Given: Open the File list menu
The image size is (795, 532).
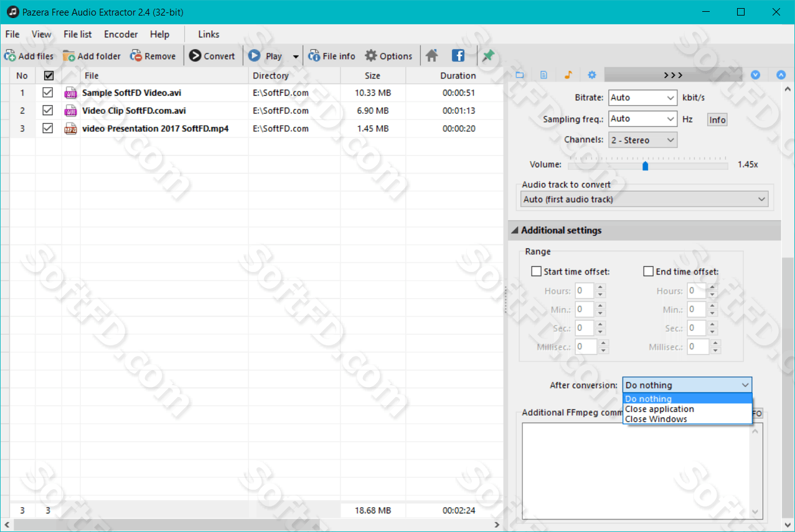Looking at the screenshot, I should (x=78, y=34).
